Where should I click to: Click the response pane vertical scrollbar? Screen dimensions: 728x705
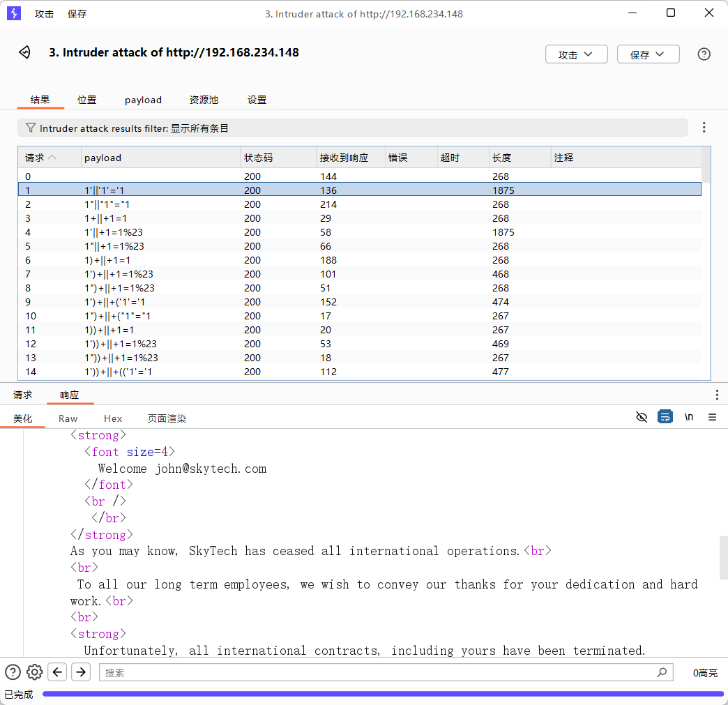[723, 557]
